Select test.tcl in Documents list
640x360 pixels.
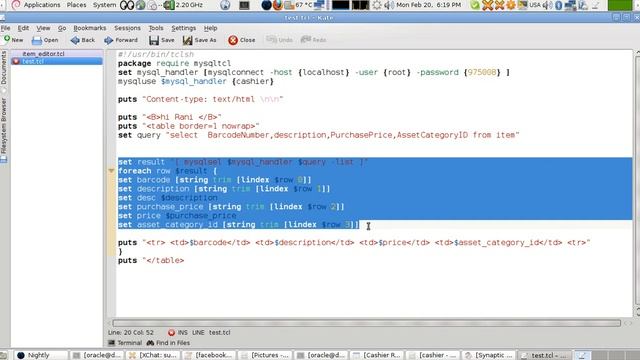coord(57,61)
